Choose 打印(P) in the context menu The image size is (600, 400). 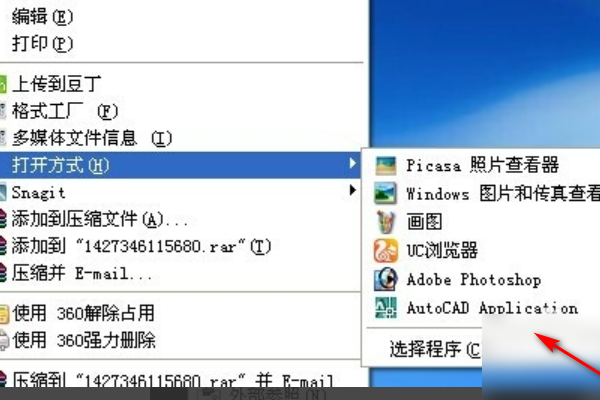pos(42,44)
